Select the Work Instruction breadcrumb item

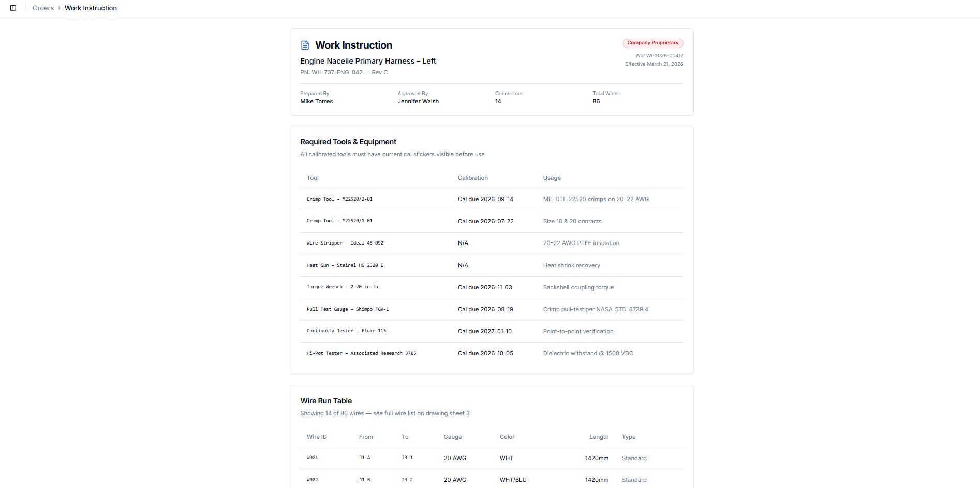[91, 8]
